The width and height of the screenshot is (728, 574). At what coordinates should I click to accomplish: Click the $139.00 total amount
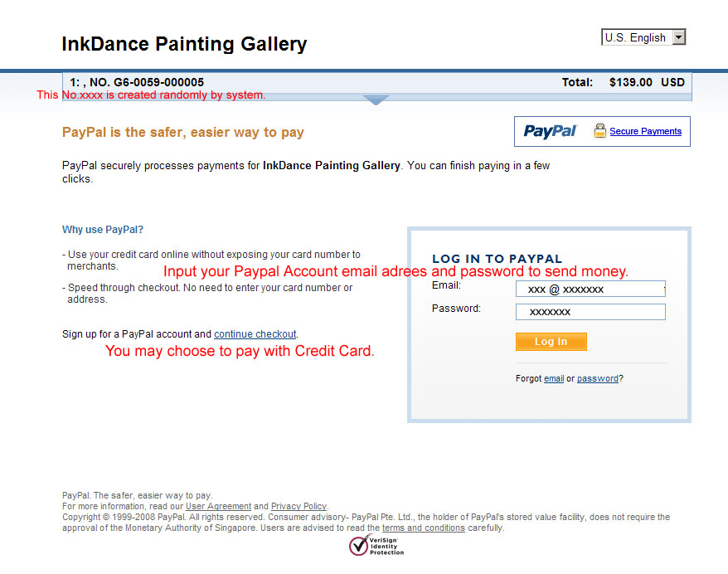point(630,82)
